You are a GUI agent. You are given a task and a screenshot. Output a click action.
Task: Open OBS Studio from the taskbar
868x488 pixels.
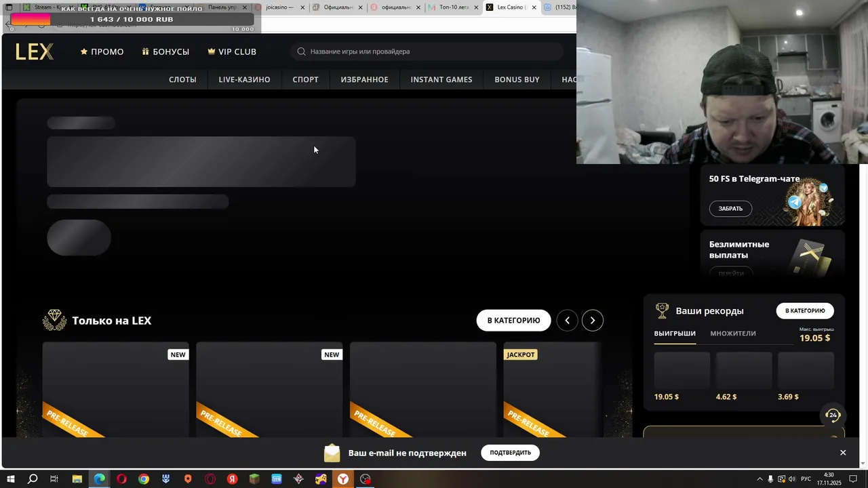click(366, 479)
